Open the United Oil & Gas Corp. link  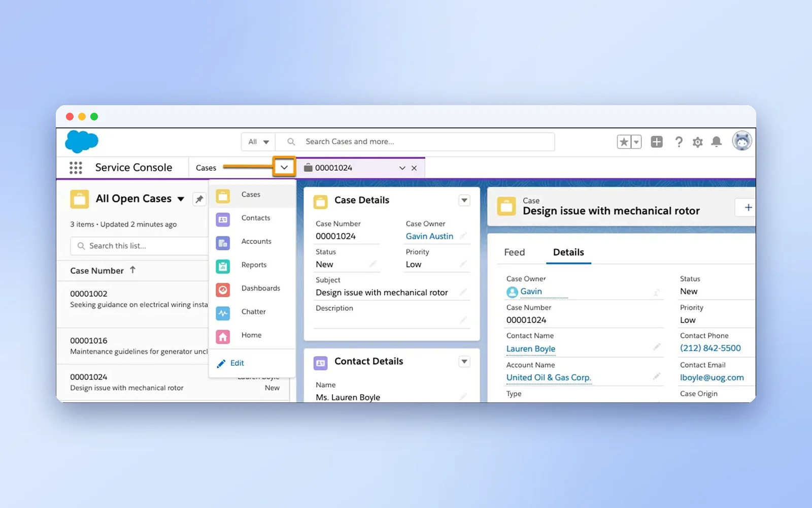pos(549,377)
